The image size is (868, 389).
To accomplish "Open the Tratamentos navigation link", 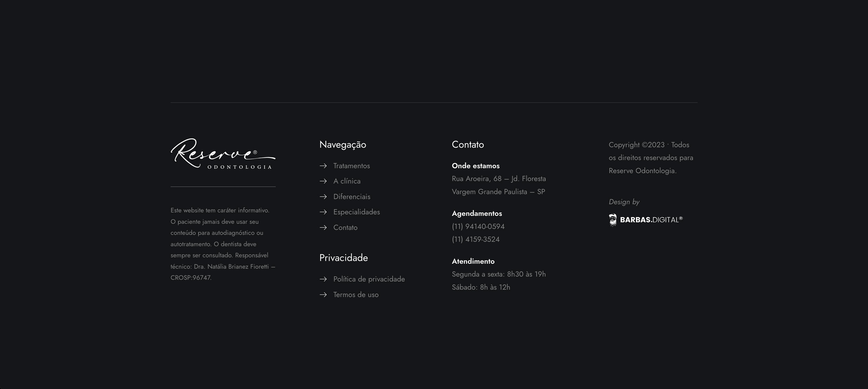I will (x=351, y=166).
